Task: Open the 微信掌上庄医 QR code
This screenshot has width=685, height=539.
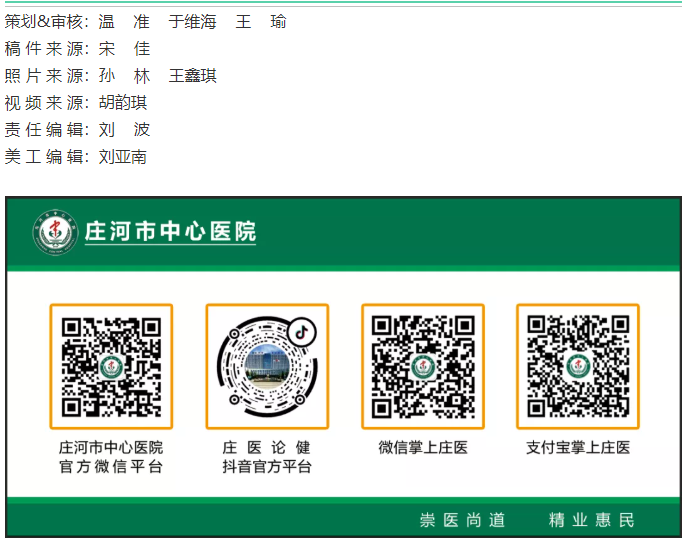Action: coord(423,366)
